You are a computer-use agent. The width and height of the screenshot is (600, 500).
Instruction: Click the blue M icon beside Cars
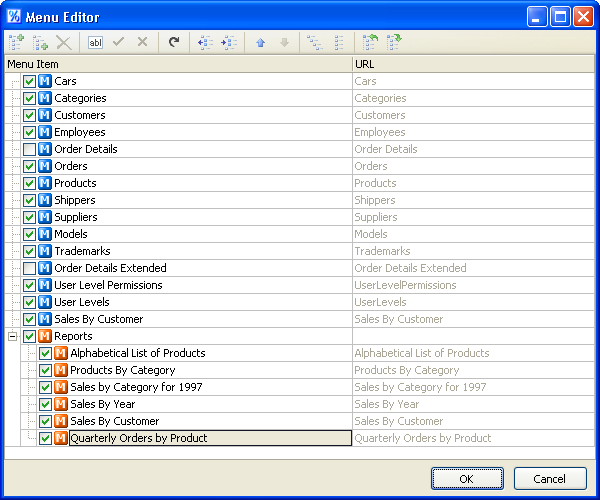[45, 81]
